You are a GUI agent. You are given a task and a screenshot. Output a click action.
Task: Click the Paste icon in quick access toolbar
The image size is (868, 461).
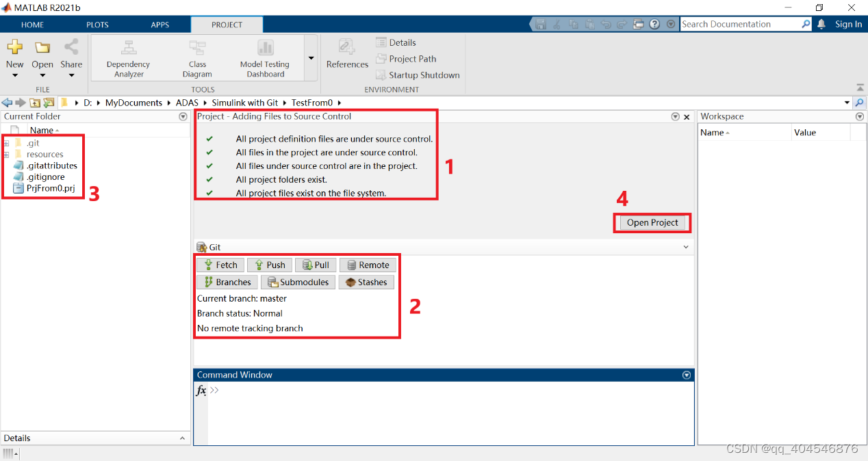(x=589, y=24)
